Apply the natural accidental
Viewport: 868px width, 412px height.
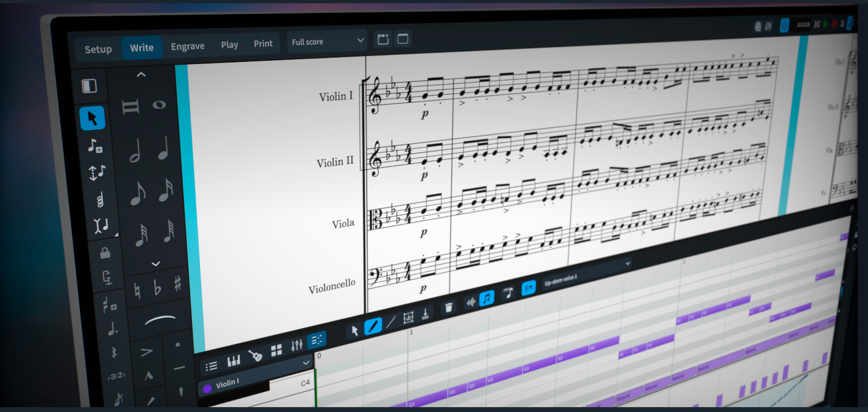click(137, 291)
